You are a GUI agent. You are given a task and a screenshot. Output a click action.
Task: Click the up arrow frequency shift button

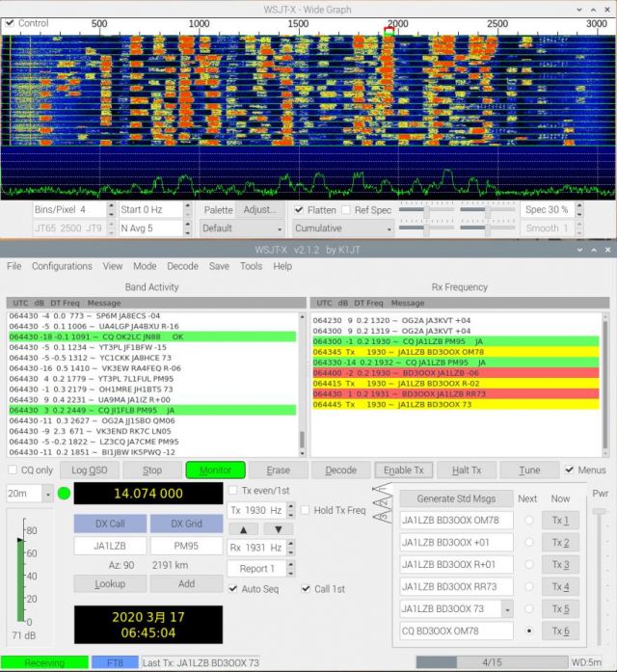[x=243, y=529]
